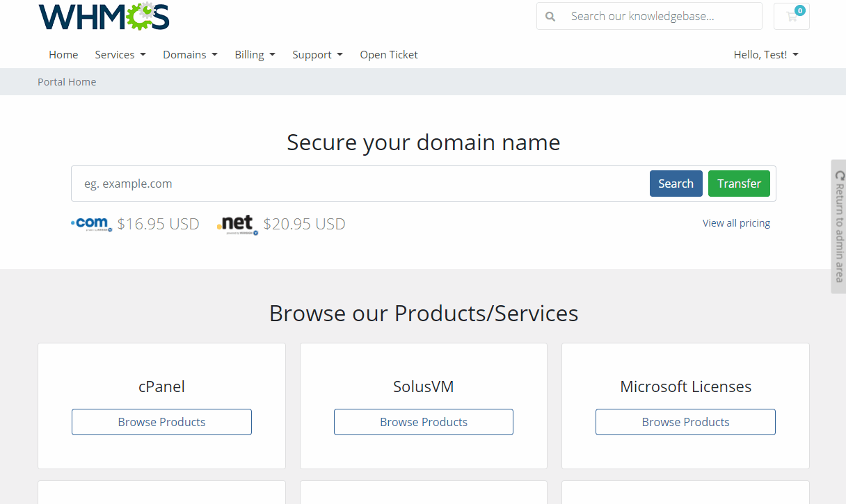Click the knowledgebase search magnifier icon

point(550,16)
